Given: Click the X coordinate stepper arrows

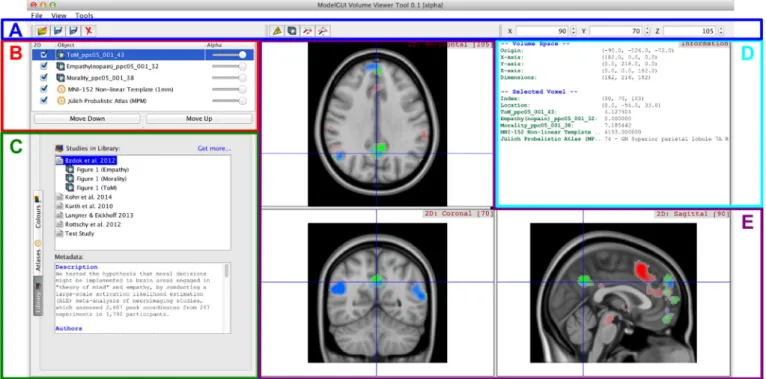Looking at the screenshot, I should [574, 31].
